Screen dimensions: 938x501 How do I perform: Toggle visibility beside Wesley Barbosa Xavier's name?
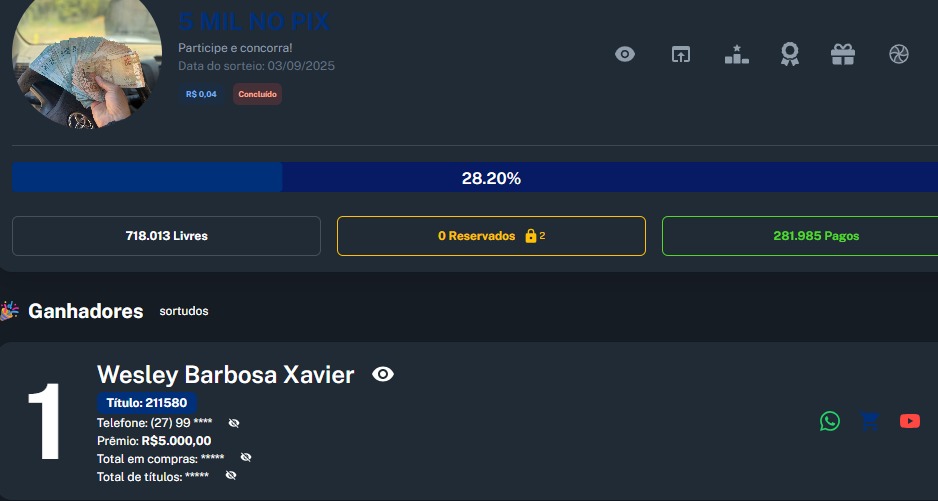383,375
